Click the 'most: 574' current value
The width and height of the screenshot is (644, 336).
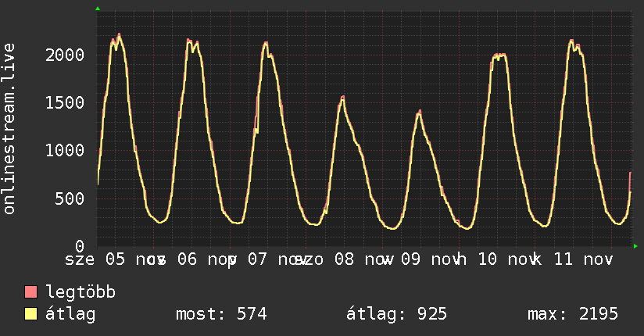click(x=223, y=314)
